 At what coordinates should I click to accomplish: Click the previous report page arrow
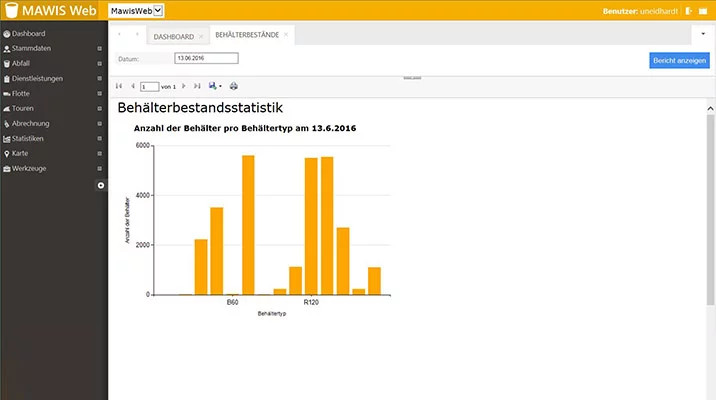point(132,86)
